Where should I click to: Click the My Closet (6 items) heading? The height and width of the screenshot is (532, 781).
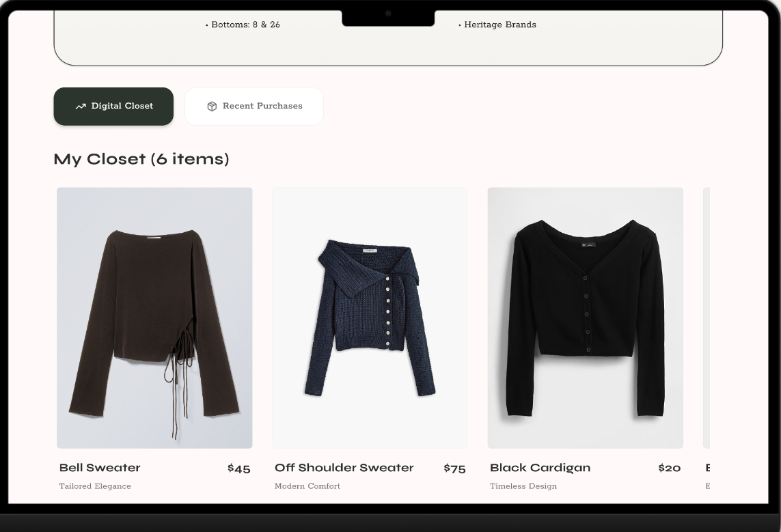click(x=141, y=158)
